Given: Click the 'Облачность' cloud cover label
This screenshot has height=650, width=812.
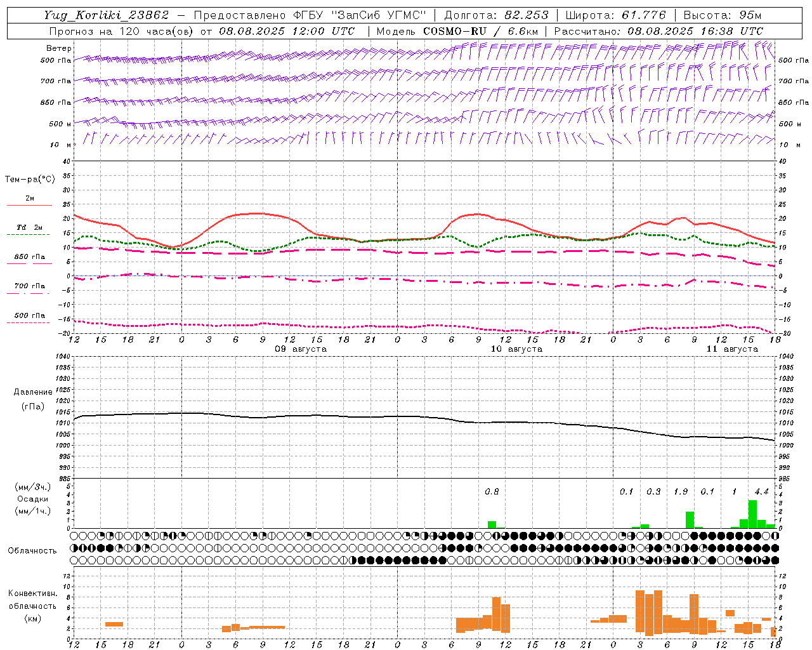Looking at the screenshot, I should click(32, 551).
